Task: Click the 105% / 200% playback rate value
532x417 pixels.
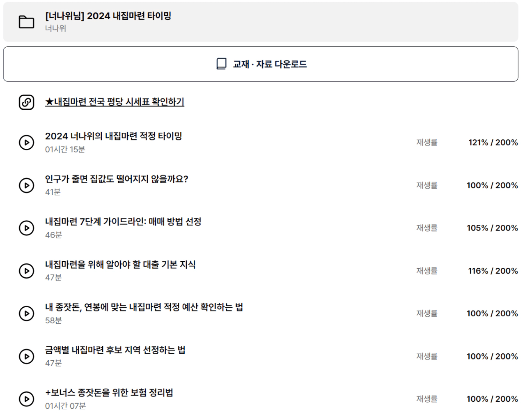Action: pos(492,228)
